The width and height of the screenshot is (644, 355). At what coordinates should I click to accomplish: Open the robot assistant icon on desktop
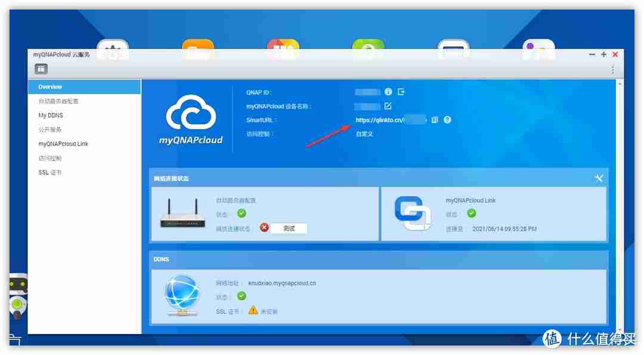pyautogui.click(x=17, y=296)
